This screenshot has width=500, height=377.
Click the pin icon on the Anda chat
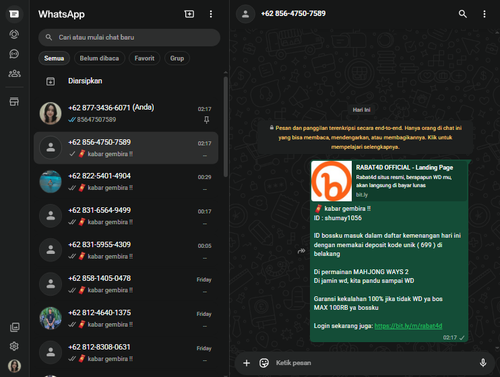207,120
